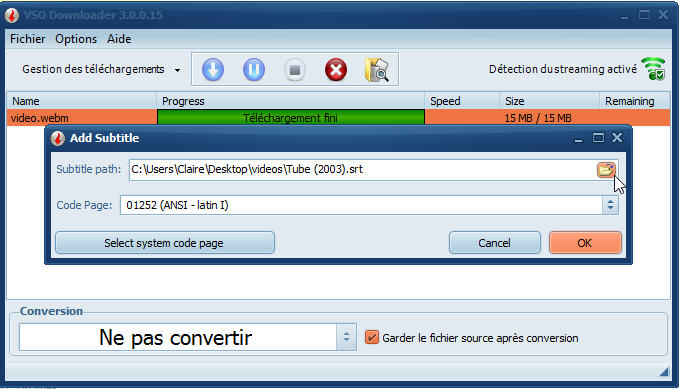The width and height of the screenshot is (679, 389).
Task: Maximize the Add Subtitle dialog
Action: [x=598, y=138]
